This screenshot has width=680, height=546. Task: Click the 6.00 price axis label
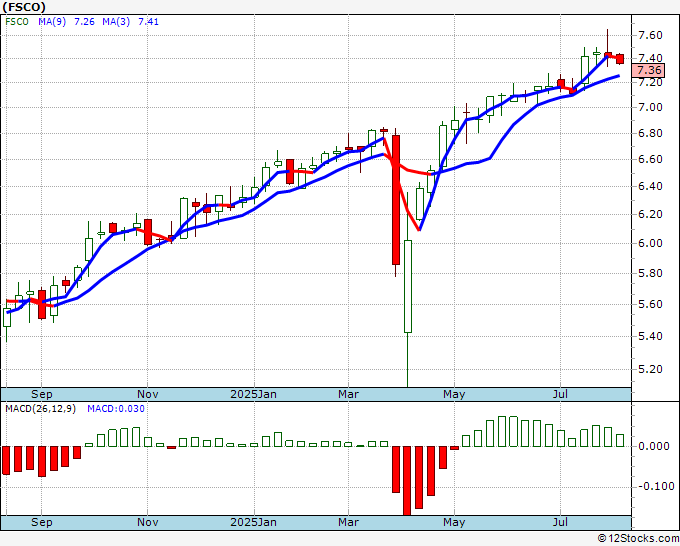(651, 243)
